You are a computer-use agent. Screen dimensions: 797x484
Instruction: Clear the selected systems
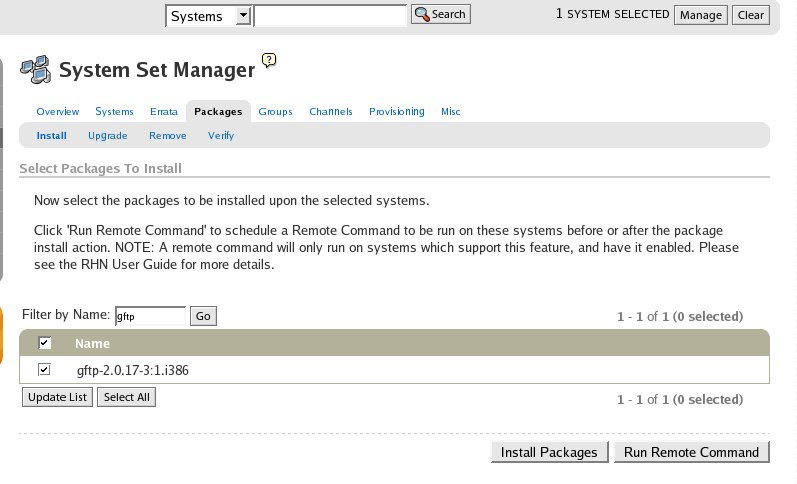[x=750, y=15]
